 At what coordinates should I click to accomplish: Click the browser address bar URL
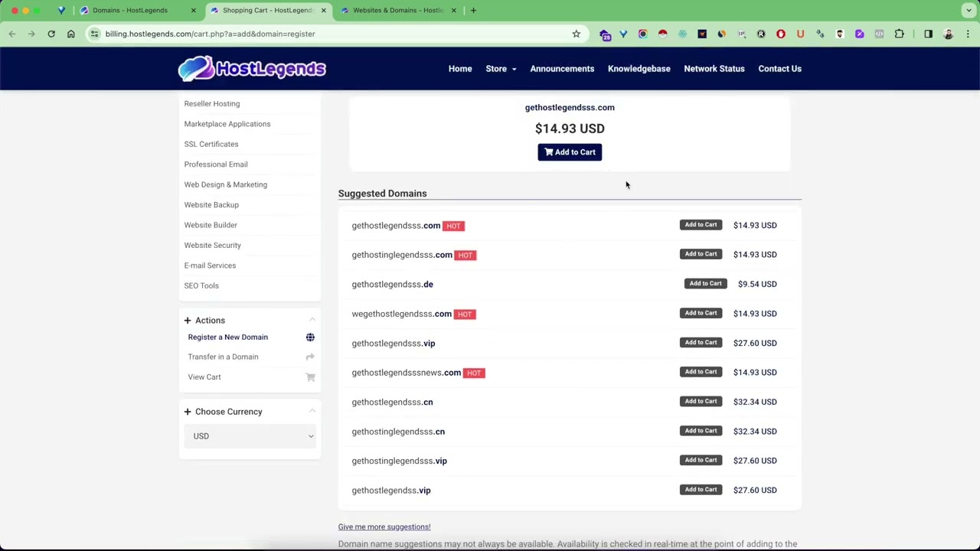pyautogui.click(x=211, y=34)
